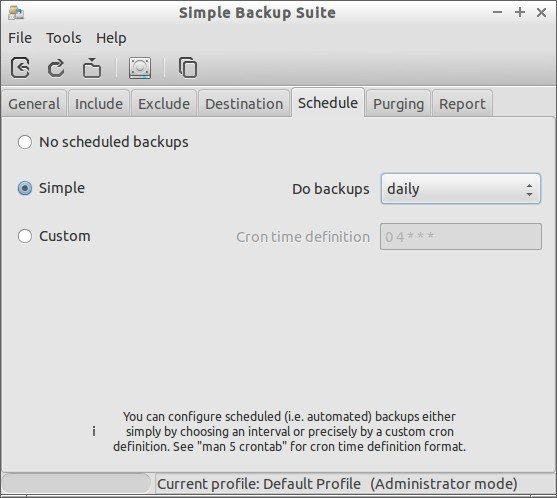The width and height of the screenshot is (557, 498).
Task: Click the daily combo box arrows
Action: tap(529, 189)
